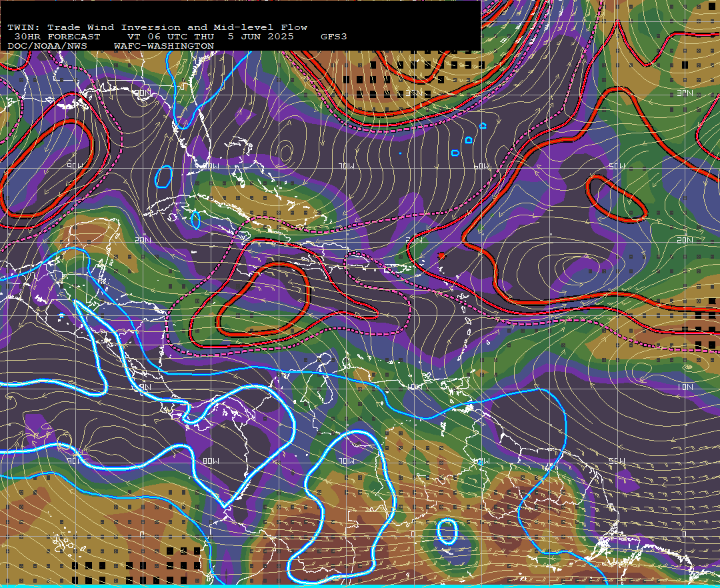Click the 30N label nearest the right edge

tap(685, 93)
